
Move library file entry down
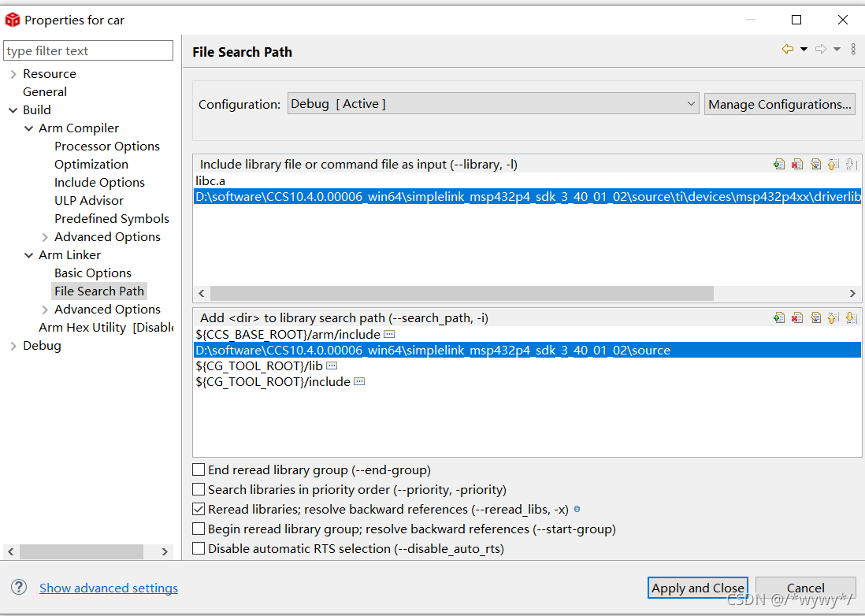[851, 164]
